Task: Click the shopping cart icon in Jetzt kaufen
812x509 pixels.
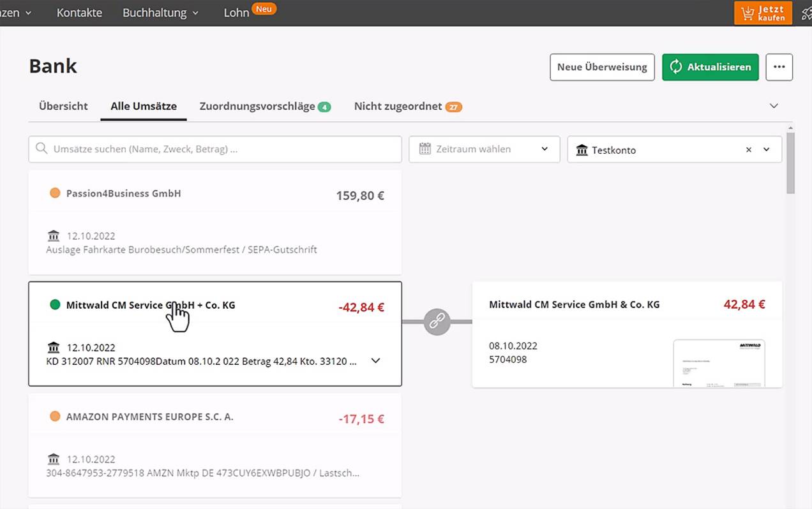Action: coord(747,13)
